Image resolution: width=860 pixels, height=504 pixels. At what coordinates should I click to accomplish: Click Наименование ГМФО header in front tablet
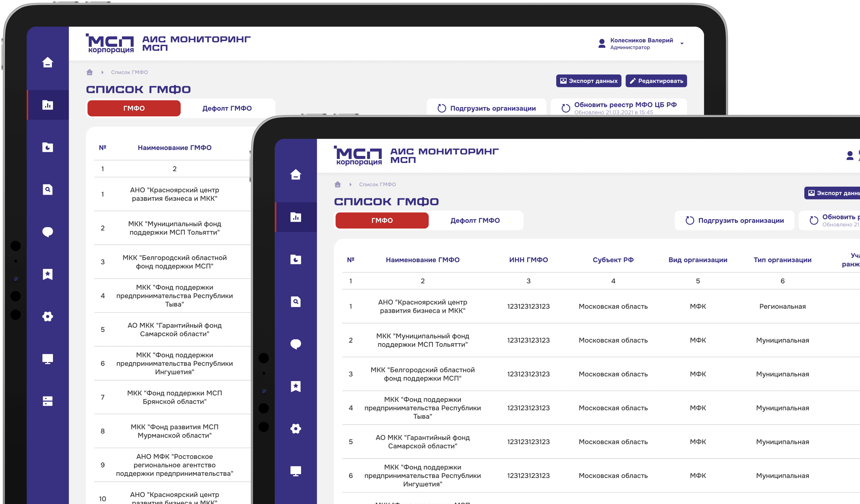pos(422,260)
